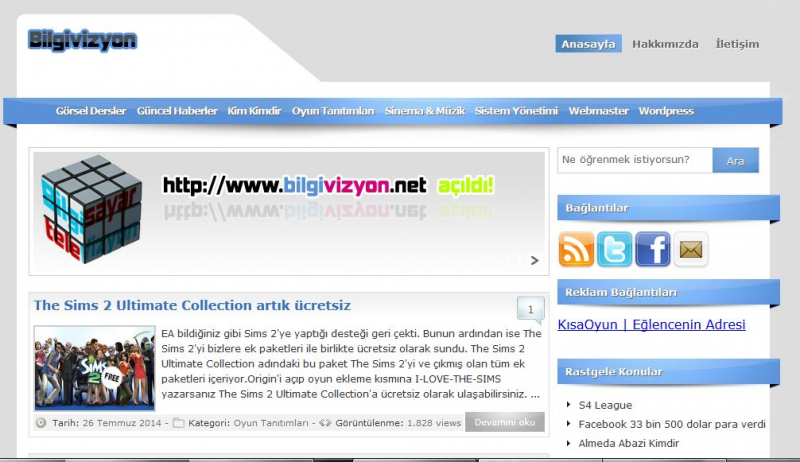The height and width of the screenshot is (462, 800).
Task: Open Kim Kimdir category
Action: click(254, 111)
